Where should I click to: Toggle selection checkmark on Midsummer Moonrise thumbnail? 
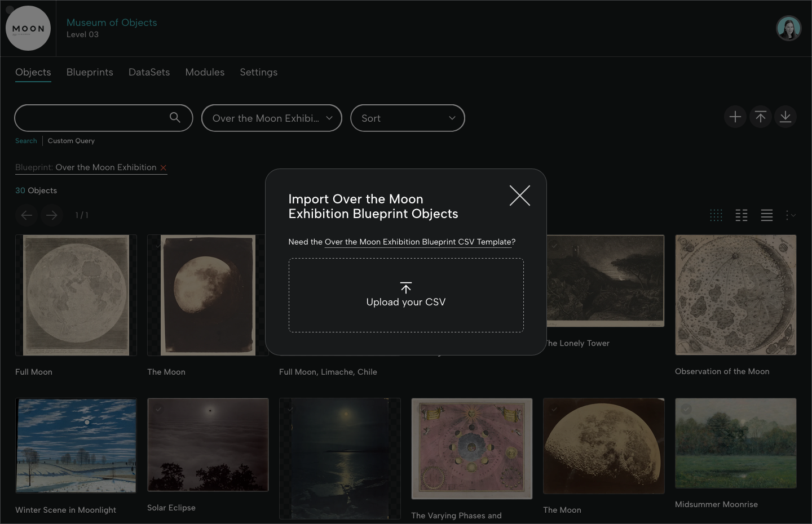(x=686, y=409)
